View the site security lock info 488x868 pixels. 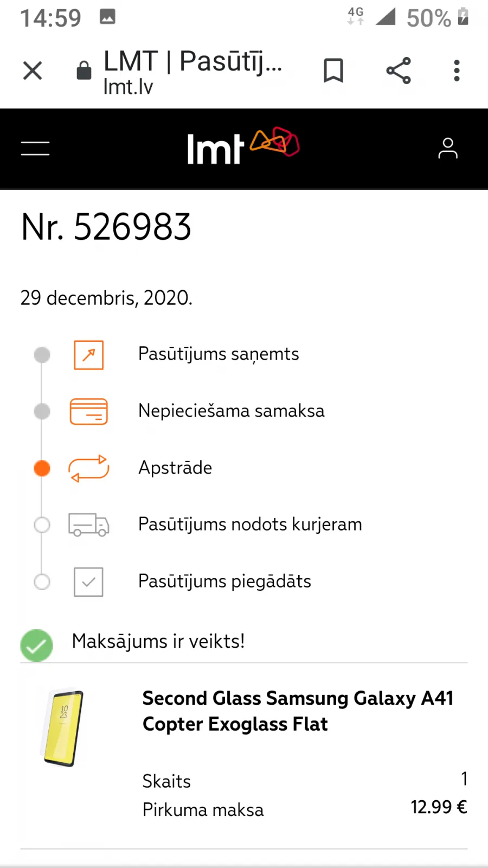(84, 70)
